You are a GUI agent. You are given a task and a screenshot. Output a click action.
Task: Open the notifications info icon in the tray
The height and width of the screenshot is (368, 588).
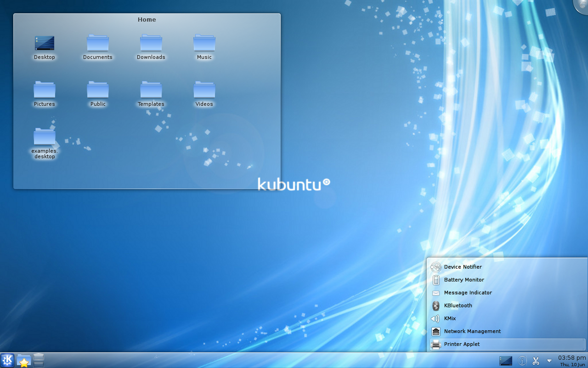click(x=522, y=361)
